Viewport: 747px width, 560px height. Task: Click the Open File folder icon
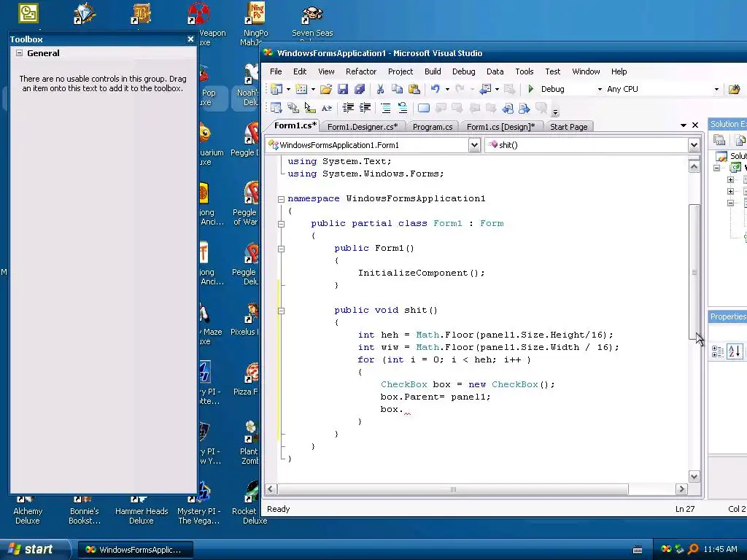326,89
